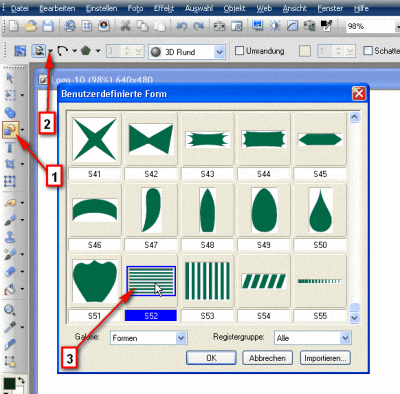Click the brightness sun icon
Screen dimensions: 400x394
[x=275, y=26]
